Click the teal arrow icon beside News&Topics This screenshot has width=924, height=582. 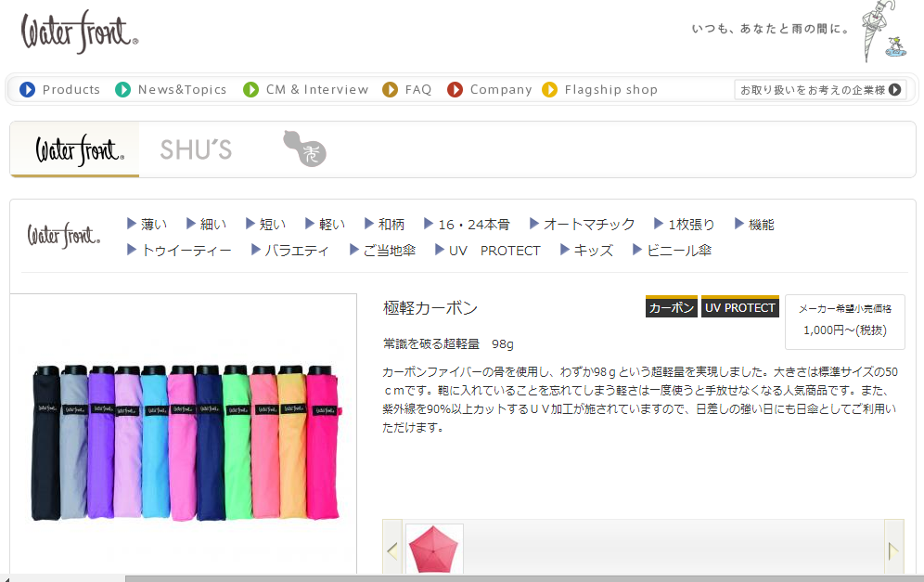[122, 90]
